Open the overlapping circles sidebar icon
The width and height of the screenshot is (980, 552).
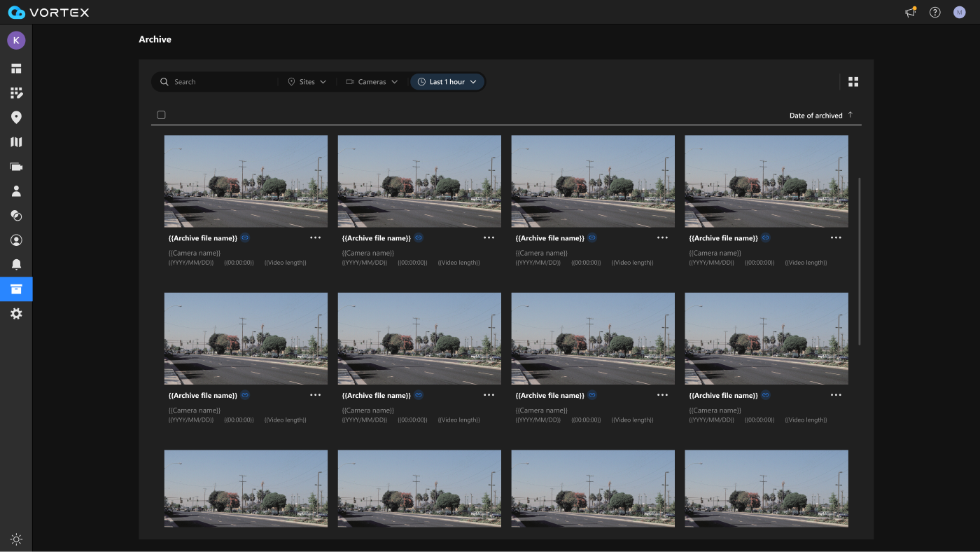(x=16, y=216)
